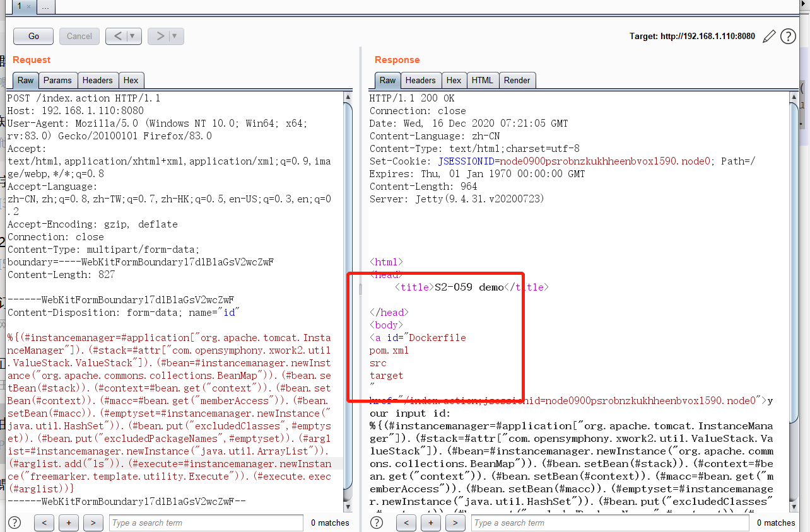Click 'Content-Disposition: form-data' line in request

click(x=124, y=313)
